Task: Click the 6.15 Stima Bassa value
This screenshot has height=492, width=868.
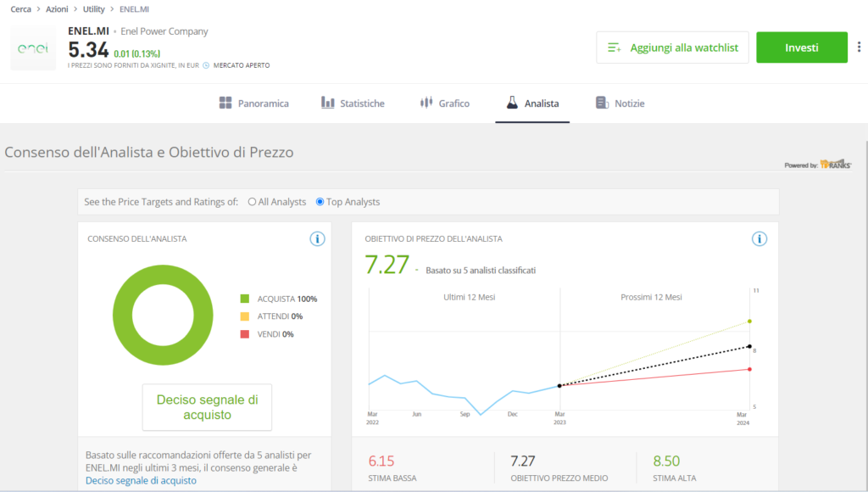Action: 381,461
